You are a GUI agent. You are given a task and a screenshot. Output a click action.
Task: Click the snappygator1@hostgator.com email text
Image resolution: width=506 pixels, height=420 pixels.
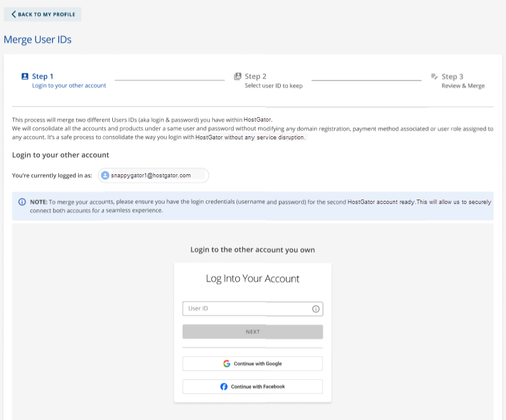151,175
